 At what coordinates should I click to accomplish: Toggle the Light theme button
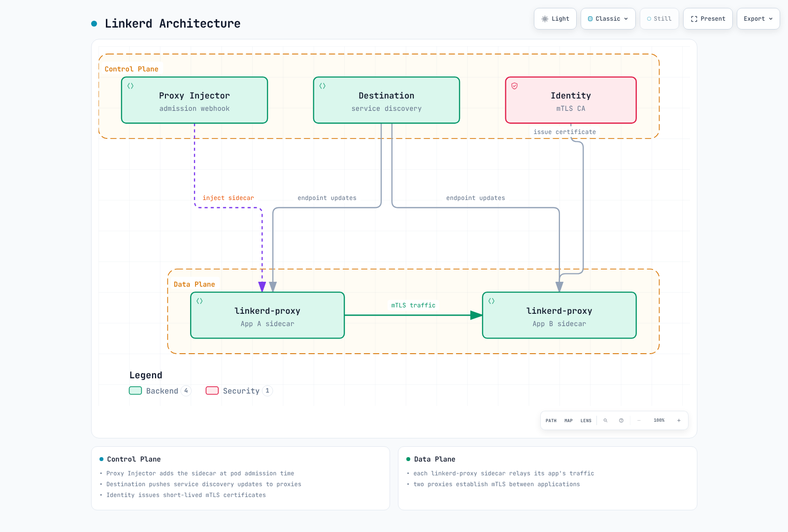click(555, 19)
